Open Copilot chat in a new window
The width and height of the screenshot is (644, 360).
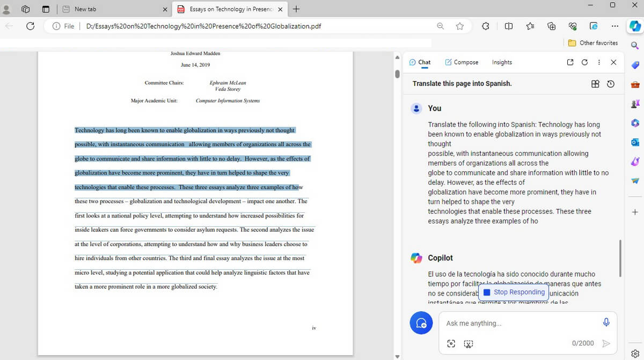point(570,62)
